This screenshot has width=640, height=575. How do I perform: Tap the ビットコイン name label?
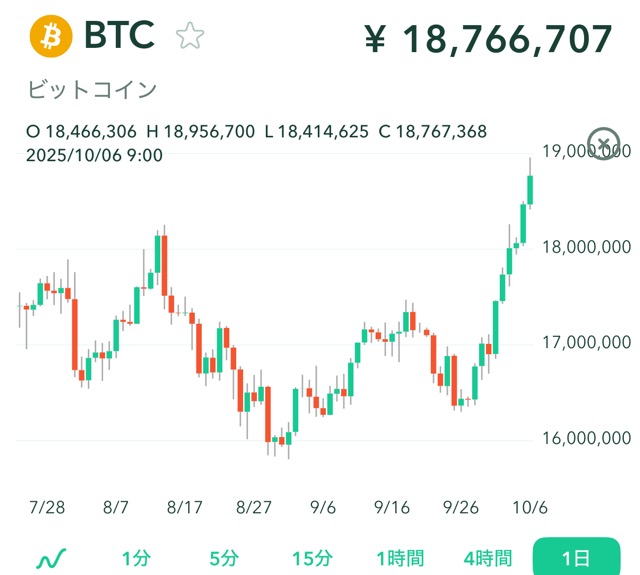(92, 90)
